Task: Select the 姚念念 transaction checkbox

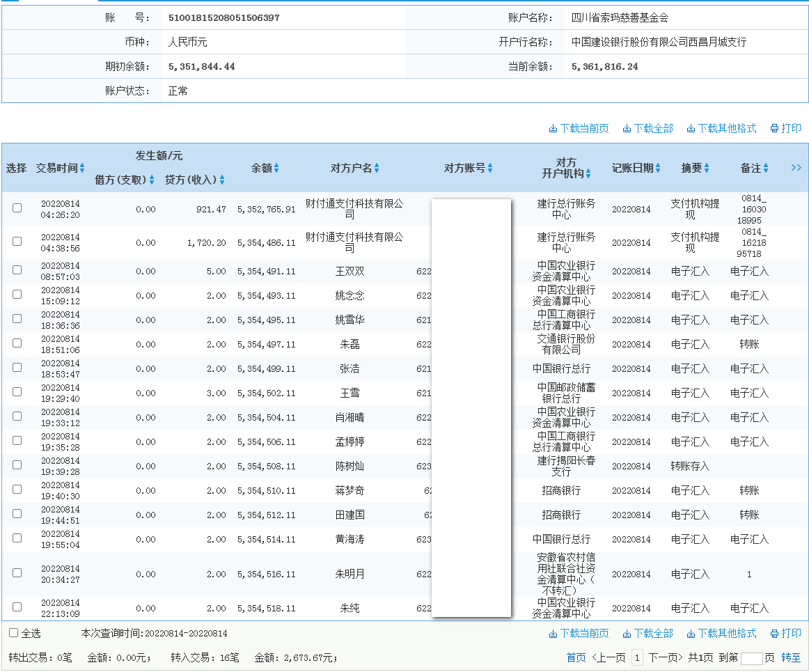Action: pos(17,294)
